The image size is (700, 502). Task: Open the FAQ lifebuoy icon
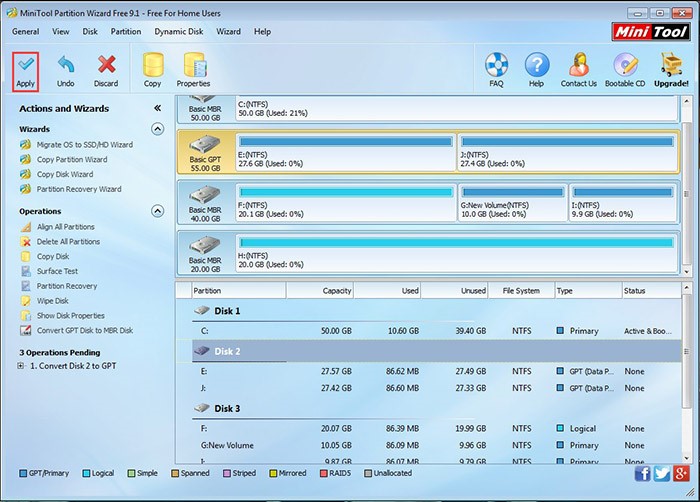point(496,64)
